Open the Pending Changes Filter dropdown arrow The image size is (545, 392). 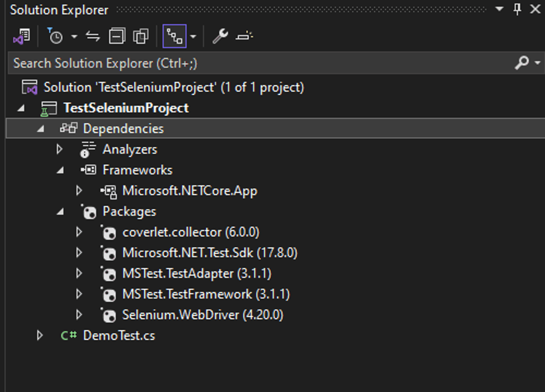pyautogui.click(x=74, y=37)
